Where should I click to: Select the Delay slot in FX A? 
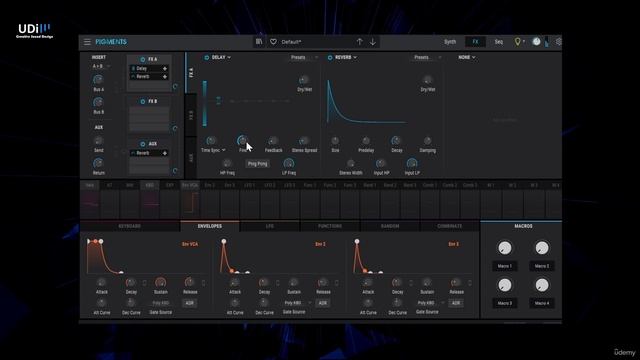pos(149,69)
